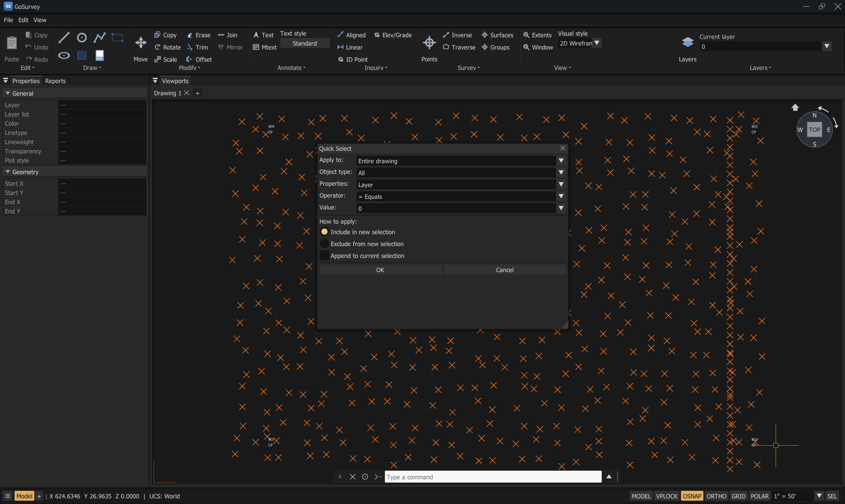The width and height of the screenshot is (845, 504).
Task: Click the Zoom Extents tool
Action: pyautogui.click(x=537, y=35)
